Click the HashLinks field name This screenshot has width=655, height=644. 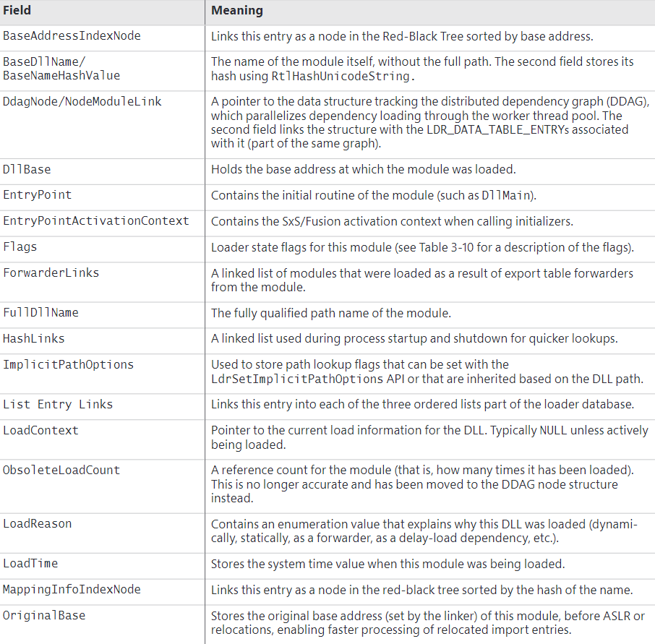point(34,338)
